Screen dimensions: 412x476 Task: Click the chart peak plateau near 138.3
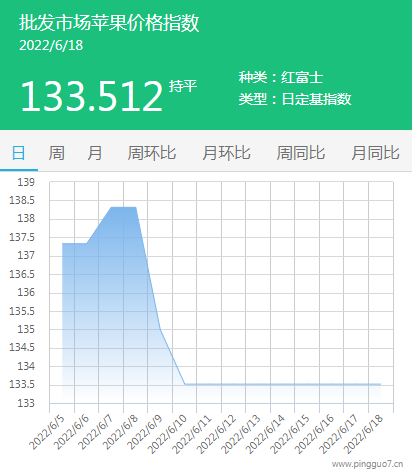(123, 207)
